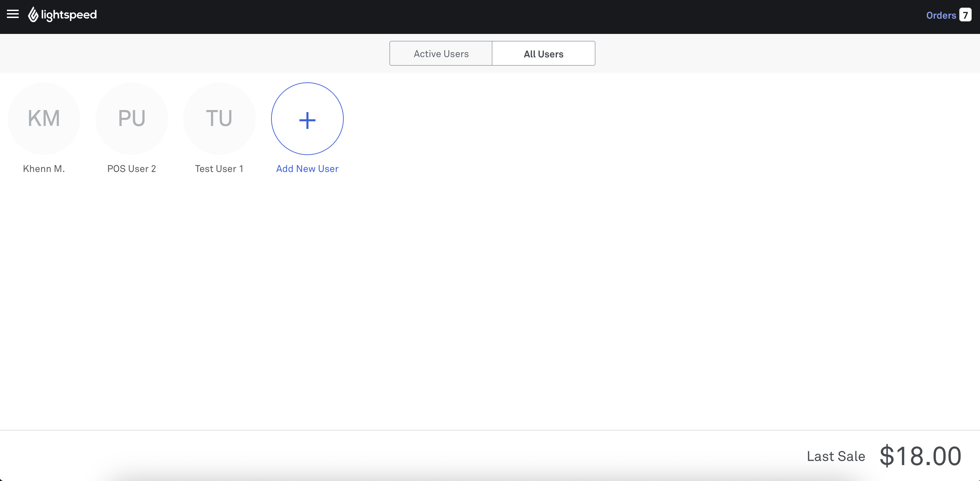Select the PU user avatar
Screen dimensions: 980x481
(x=132, y=118)
